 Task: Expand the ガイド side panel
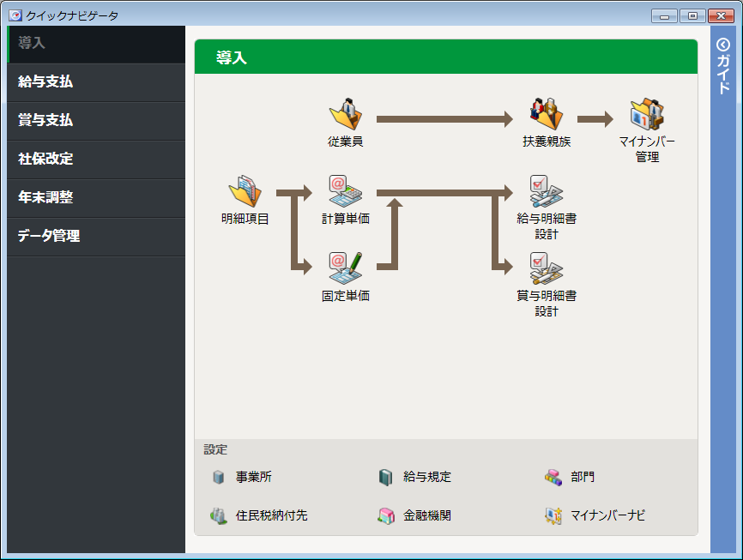723,66
